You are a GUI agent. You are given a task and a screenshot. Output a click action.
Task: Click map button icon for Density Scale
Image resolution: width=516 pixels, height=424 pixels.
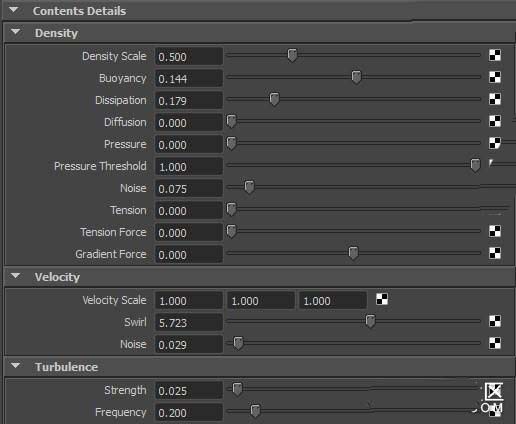tap(495, 55)
